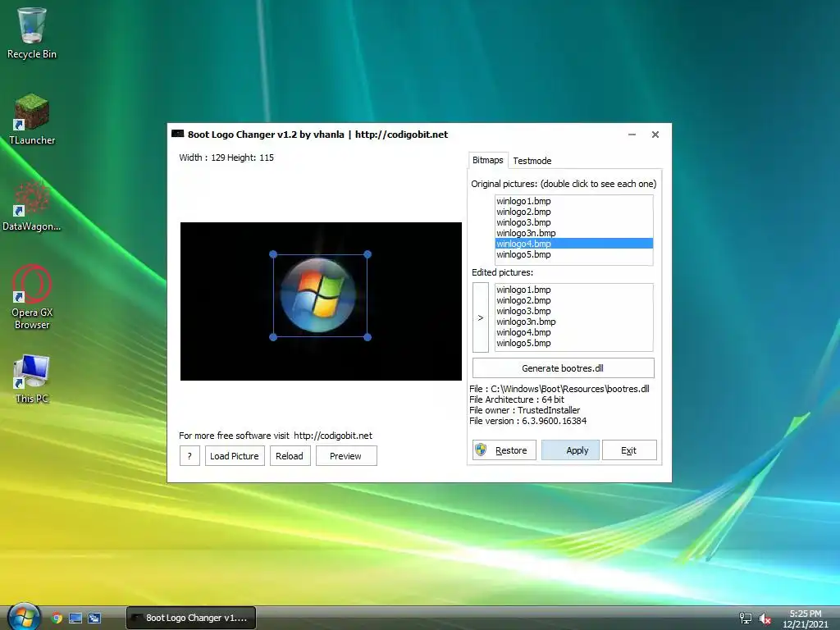Screen dimensions: 840x630
Task: Click the Restore button
Action: click(x=504, y=450)
